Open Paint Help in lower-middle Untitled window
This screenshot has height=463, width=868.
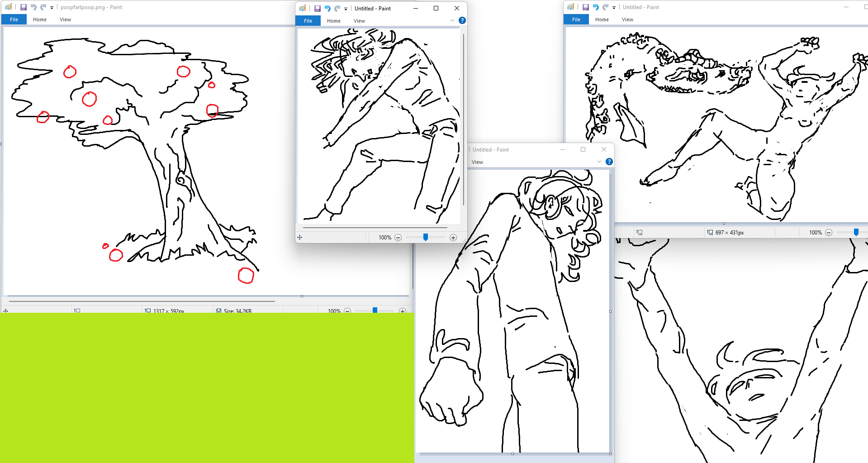[x=609, y=162]
